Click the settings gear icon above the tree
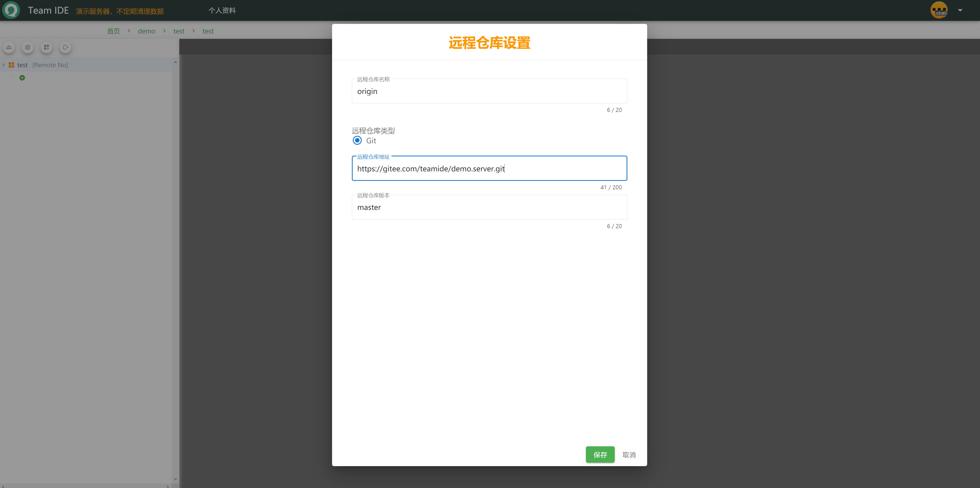 (x=27, y=47)
